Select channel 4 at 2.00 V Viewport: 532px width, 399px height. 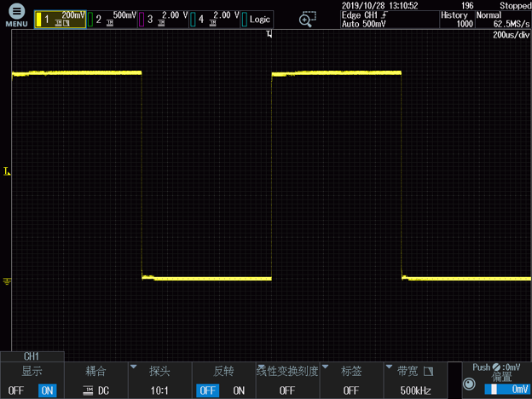point(215,18)
